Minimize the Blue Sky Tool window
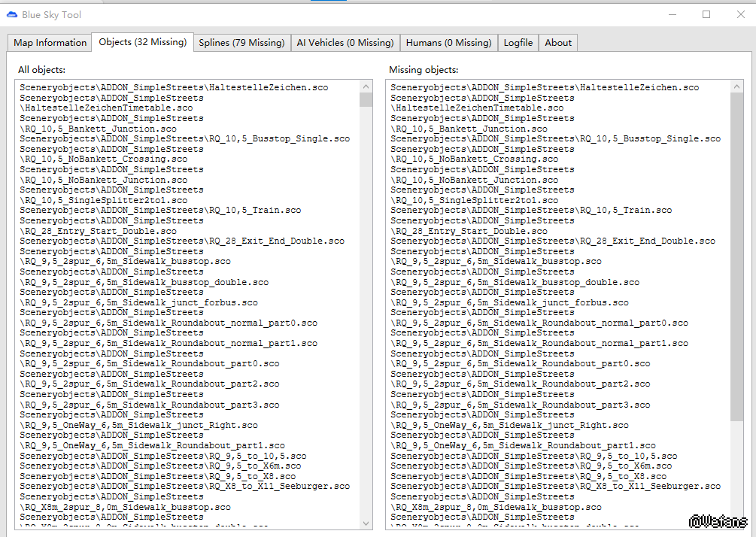 pos(672,14)
